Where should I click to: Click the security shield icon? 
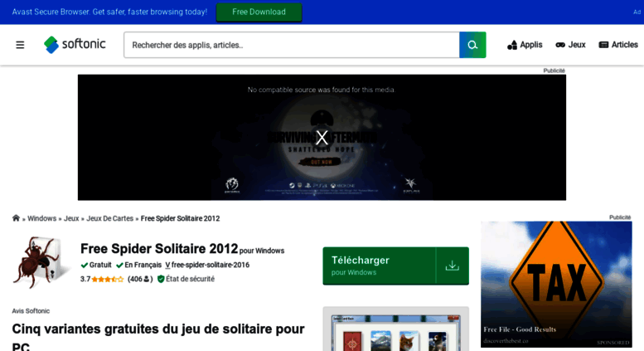(161, 279)
